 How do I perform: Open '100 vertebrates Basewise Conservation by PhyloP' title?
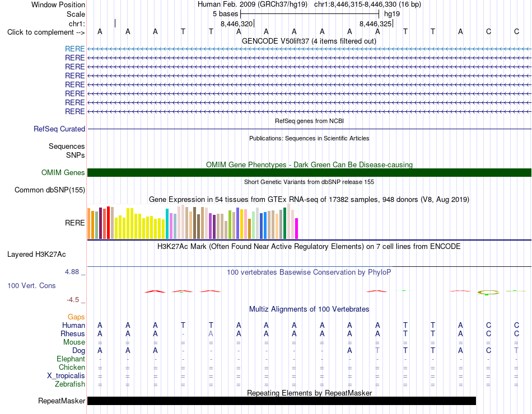(309, 272)
